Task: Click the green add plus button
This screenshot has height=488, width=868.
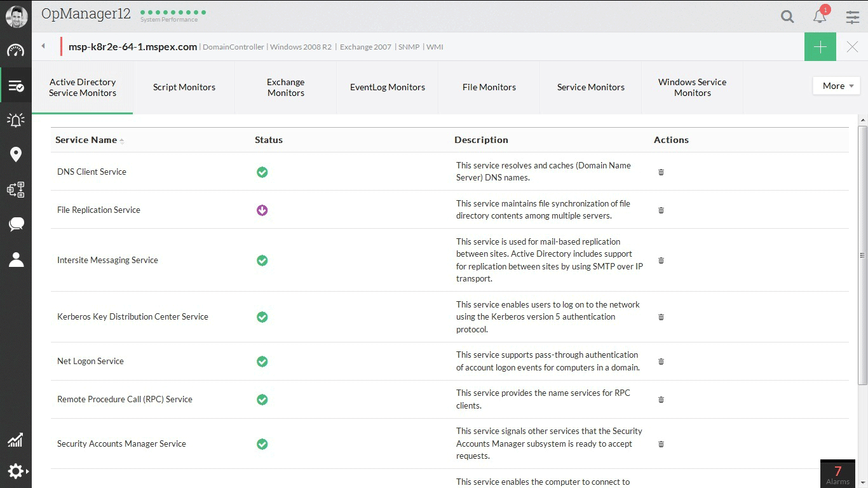Action: point(820,47)
